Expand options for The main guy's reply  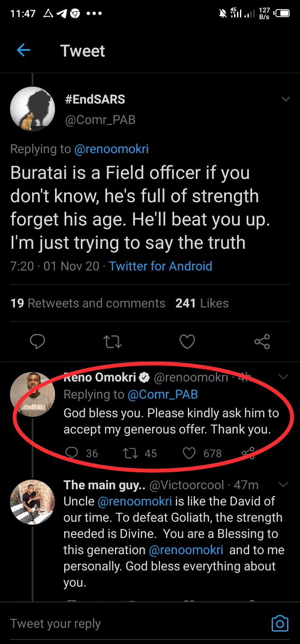(x=283, y=485)
